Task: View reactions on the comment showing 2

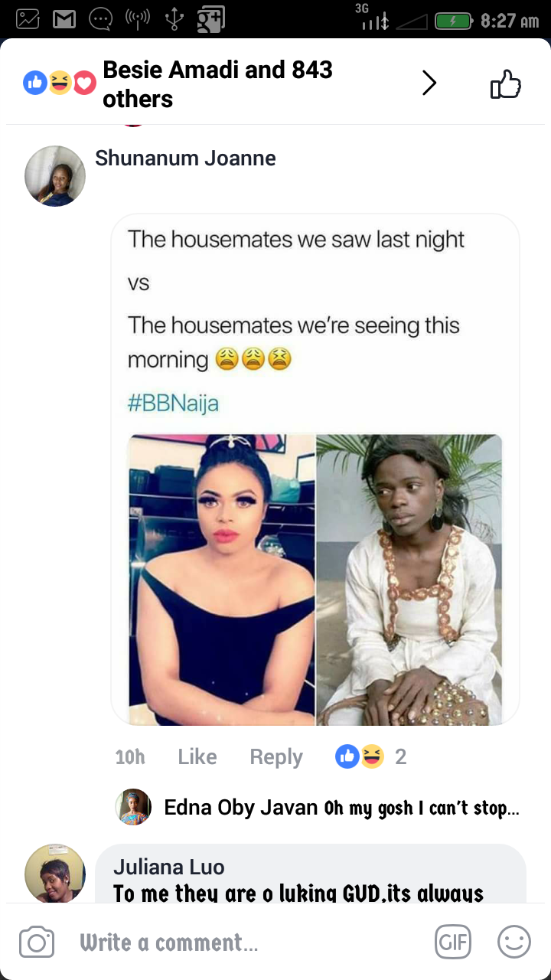Action: coord(371,757)
